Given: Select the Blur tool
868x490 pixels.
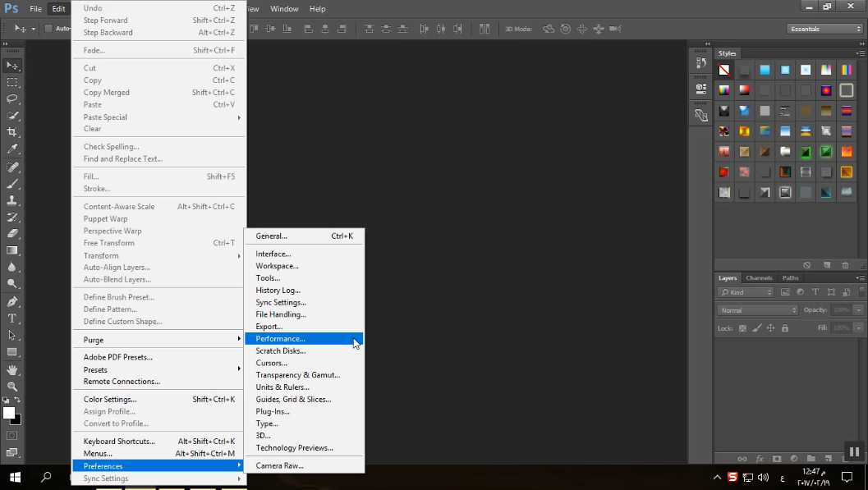Looking at the screenshot, I should tap(12, 267).
